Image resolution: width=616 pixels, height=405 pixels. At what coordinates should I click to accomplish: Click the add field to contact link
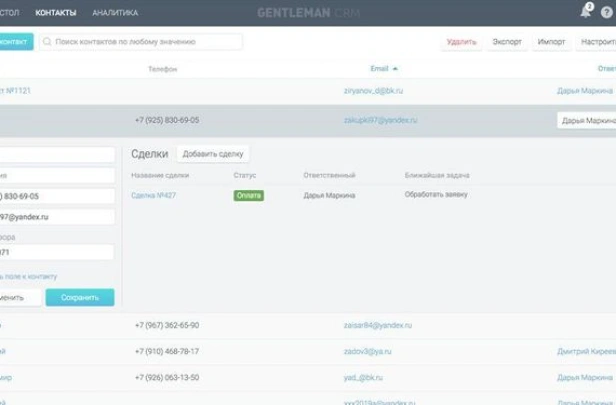[x=30, y=276]
